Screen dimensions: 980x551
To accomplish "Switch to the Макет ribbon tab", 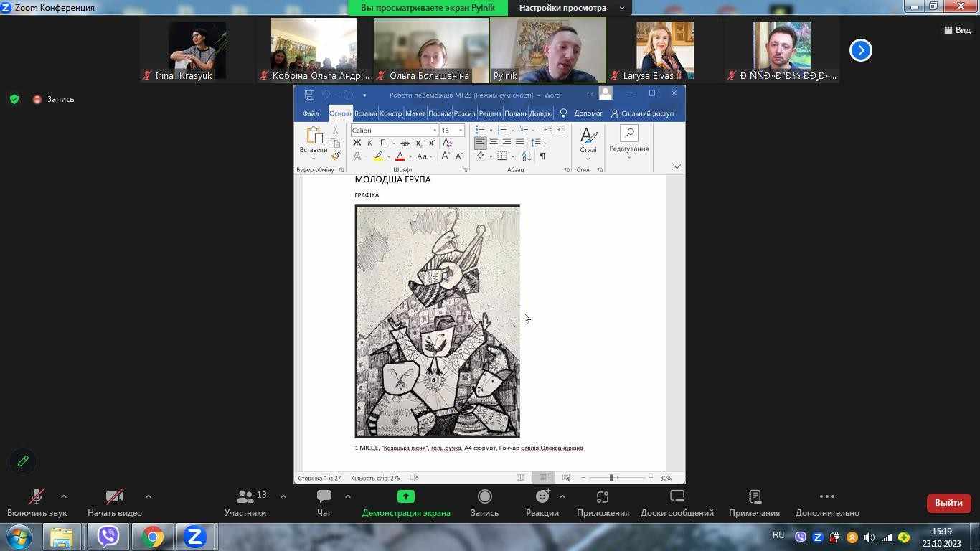I will click(x=415, y=113).
